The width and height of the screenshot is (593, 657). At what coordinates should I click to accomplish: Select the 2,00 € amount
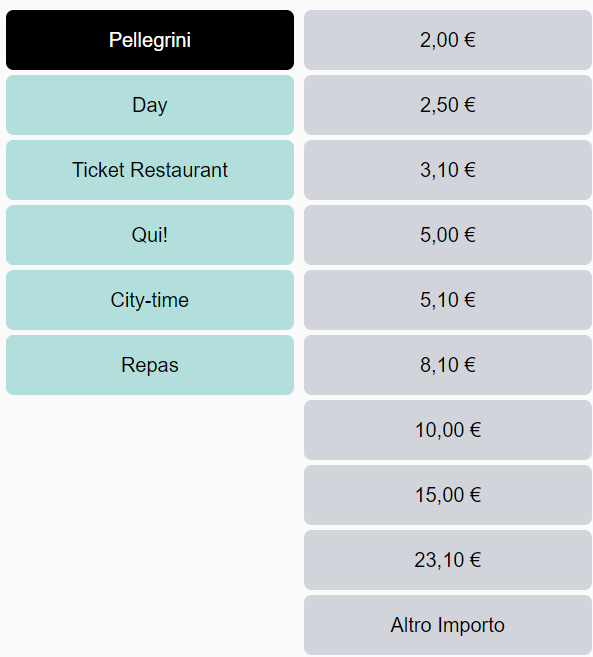448,40
